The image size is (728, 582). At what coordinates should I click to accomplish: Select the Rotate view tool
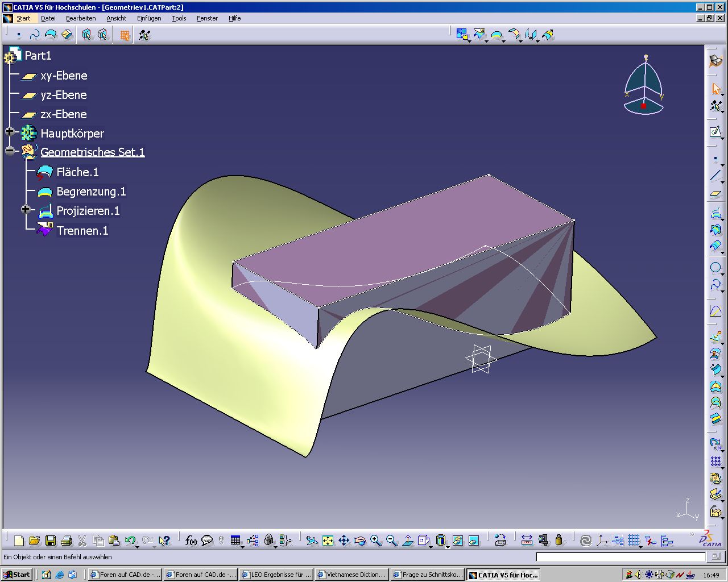[x=359, y=540]
